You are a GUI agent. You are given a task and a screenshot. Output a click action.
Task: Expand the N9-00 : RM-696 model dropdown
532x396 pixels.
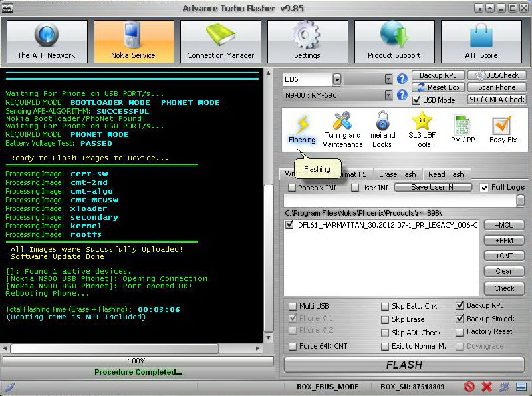(388, 95)
